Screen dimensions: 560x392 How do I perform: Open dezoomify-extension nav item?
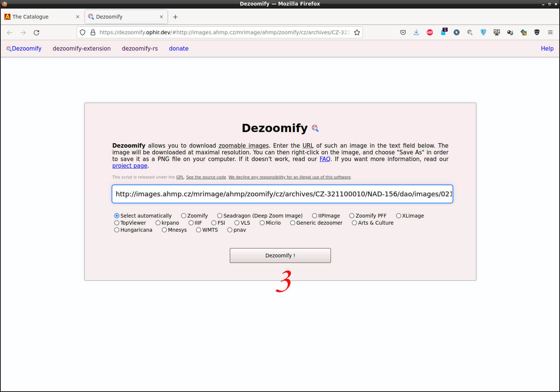click(82, 48)
